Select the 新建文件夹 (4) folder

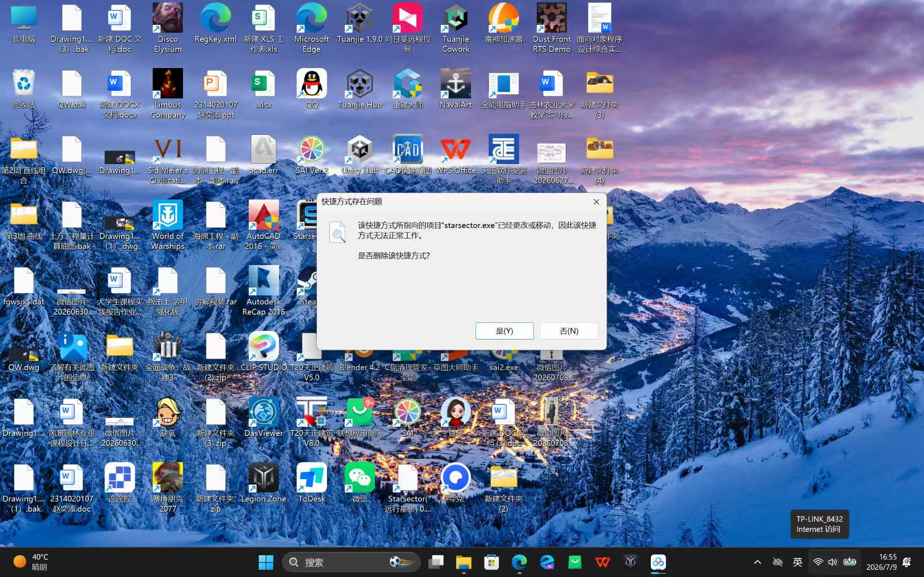pos(599,160)
